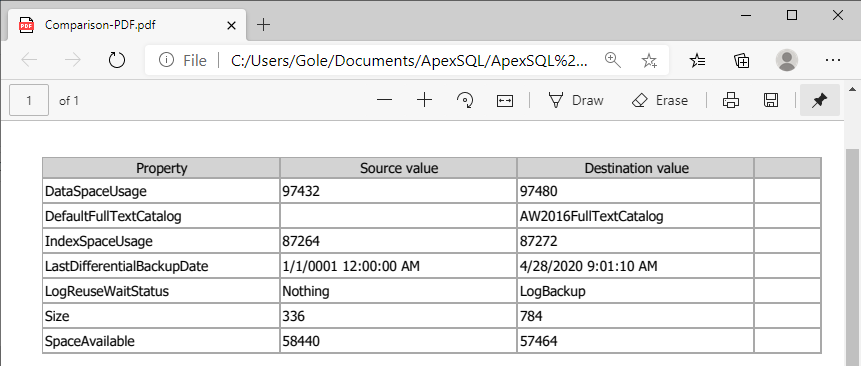
Task: Click the Property column header
Action: pos(161,168)
